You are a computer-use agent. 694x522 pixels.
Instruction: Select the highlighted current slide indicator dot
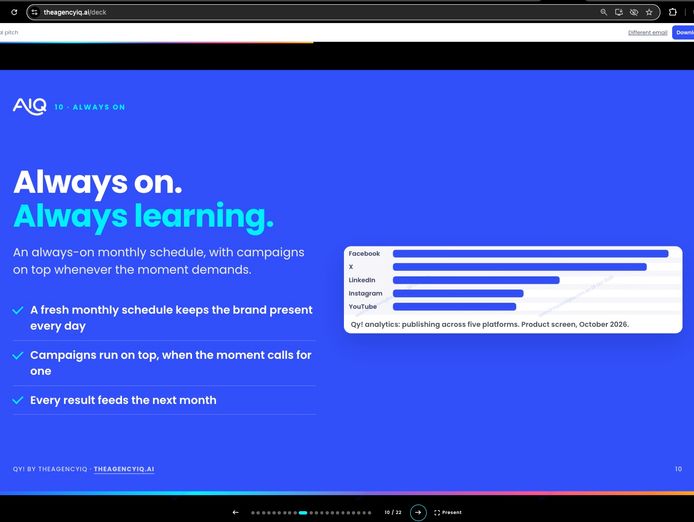[303, 513]
